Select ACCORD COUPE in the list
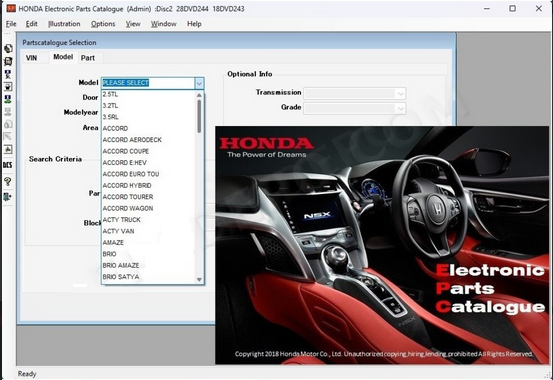 point(148,151)
